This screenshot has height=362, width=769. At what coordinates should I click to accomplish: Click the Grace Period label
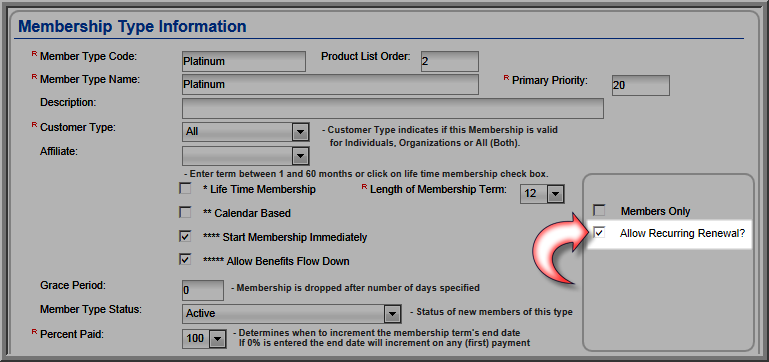[73, 285]
